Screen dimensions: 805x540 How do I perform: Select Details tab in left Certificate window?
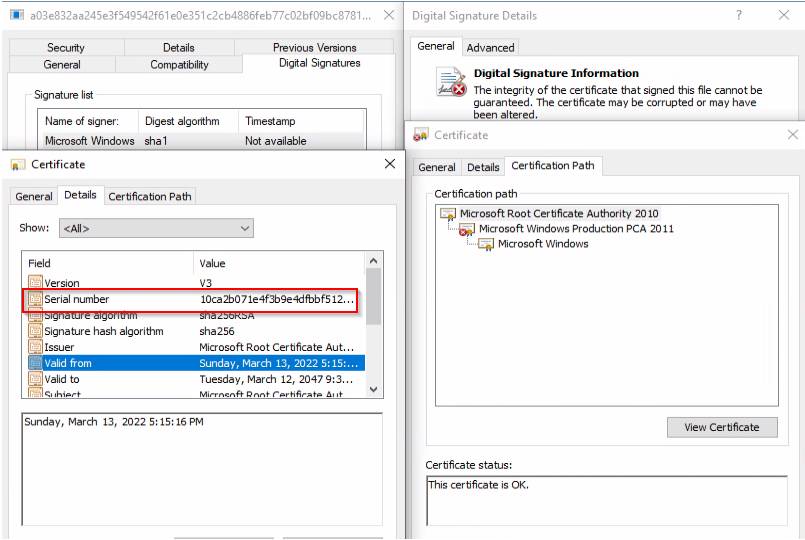(81, 195)
